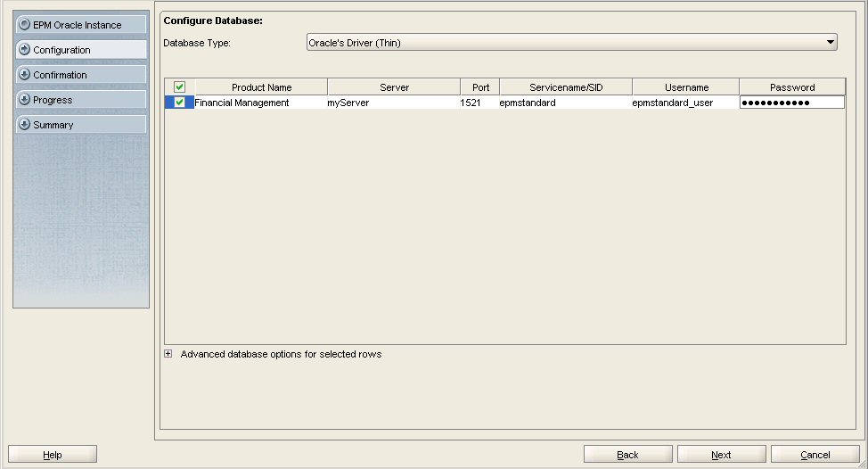
Task: Click the Server column header
Action: [394, 86]
